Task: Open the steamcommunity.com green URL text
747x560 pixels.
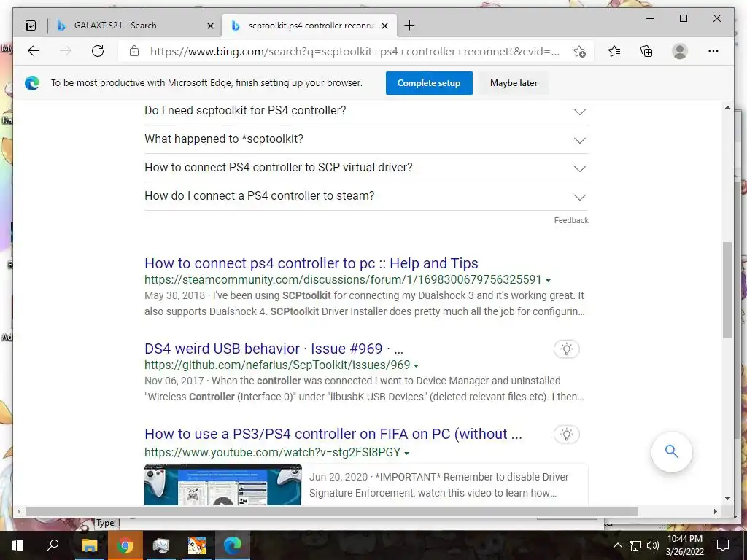Action: point(343,279)
